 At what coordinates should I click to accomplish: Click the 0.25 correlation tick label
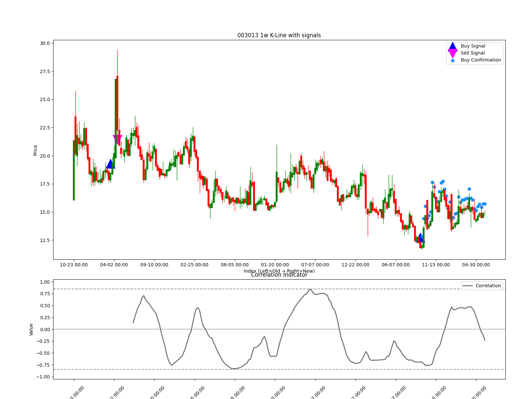point(45,318)
